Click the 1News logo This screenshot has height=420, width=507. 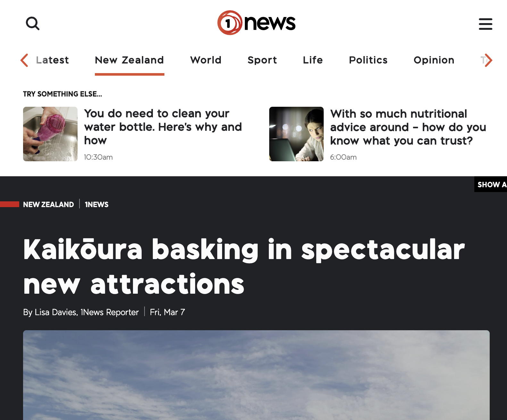pyautogui.click(x=256, y=23)
